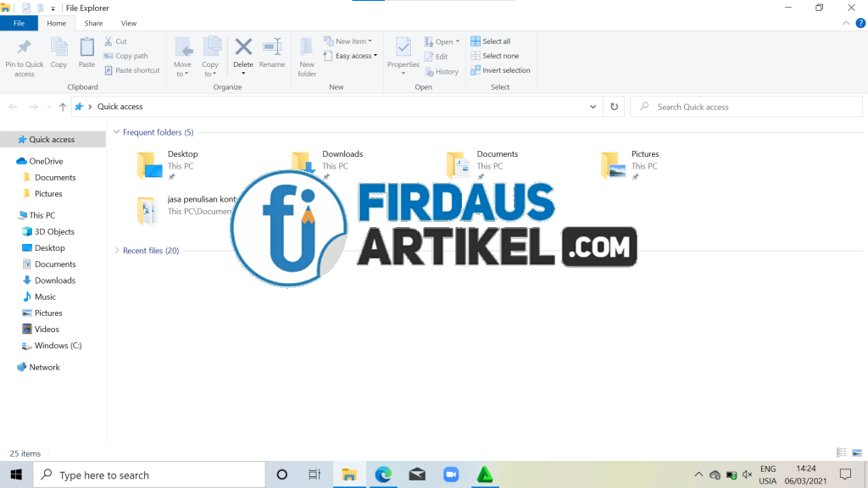Expand Delete options dropdown arrow
This screenshot has width=868, height=488.
pos(243,74)
